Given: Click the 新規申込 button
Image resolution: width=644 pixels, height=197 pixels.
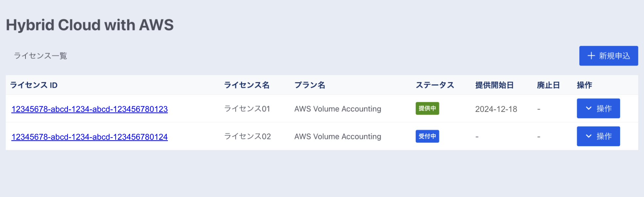Looking at the screenshot, I should pyautogui.click(x=608, y=56).
